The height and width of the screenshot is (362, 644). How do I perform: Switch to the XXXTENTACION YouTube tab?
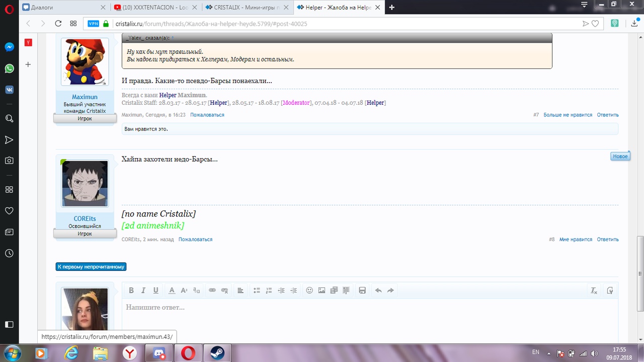(x=155, y=8)
